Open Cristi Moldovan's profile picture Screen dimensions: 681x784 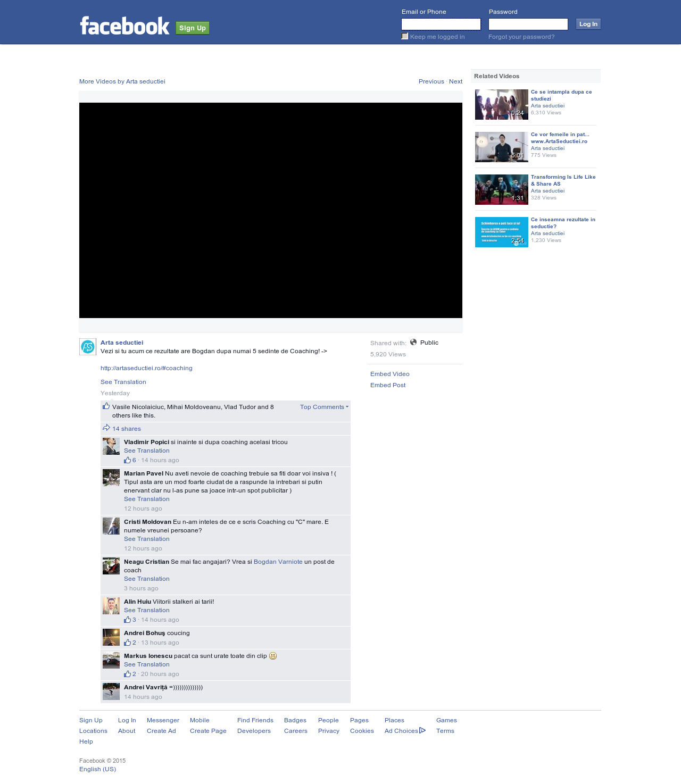tap(111, 526)
